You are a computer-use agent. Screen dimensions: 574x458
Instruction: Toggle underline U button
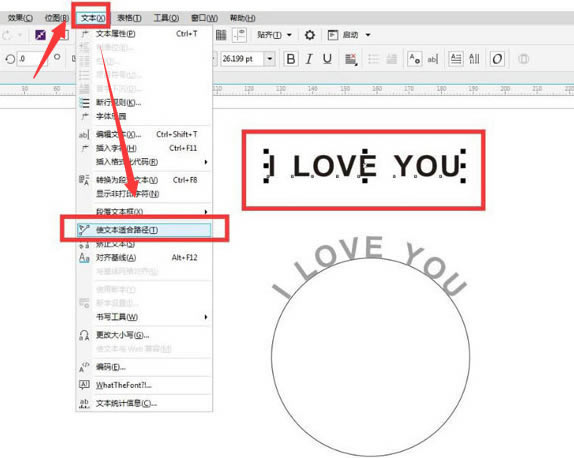click(327, 59)
